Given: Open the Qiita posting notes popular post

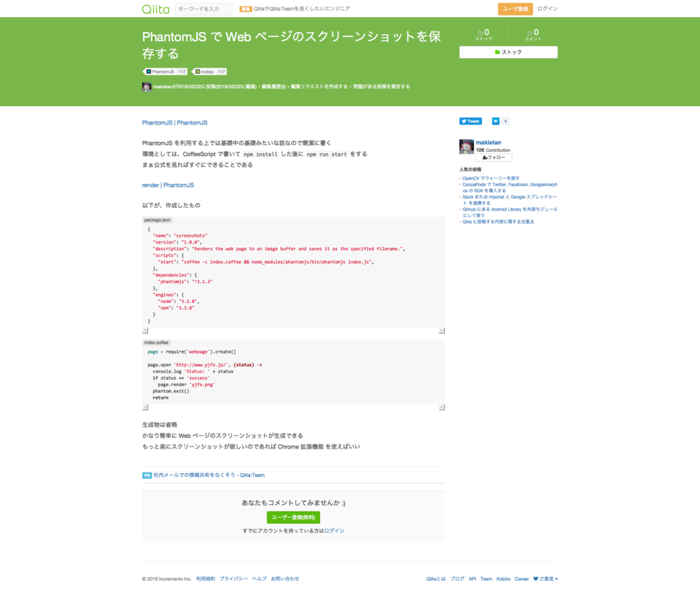Looking at the screenshot, I should pos(498,222).
